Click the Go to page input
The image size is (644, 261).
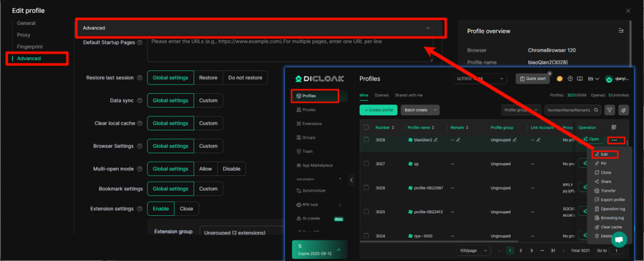point(616,250)
